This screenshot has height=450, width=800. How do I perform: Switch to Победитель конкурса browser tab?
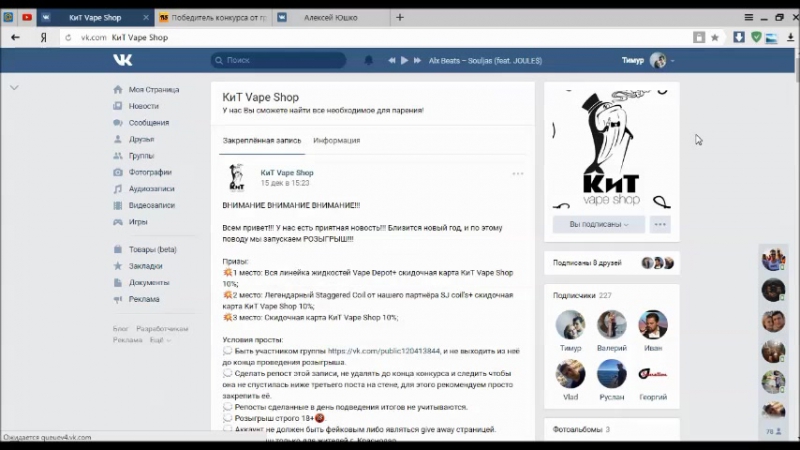(x=213, y=17)
